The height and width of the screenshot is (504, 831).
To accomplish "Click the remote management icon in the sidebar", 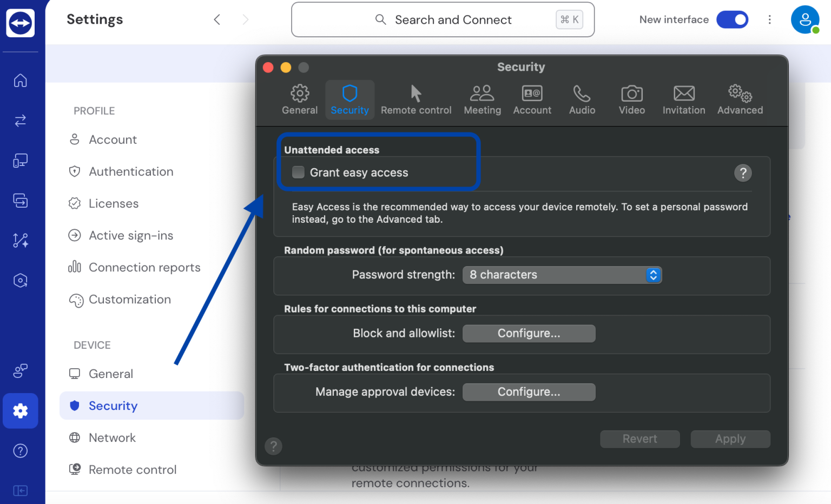I will tap(20, 240).
